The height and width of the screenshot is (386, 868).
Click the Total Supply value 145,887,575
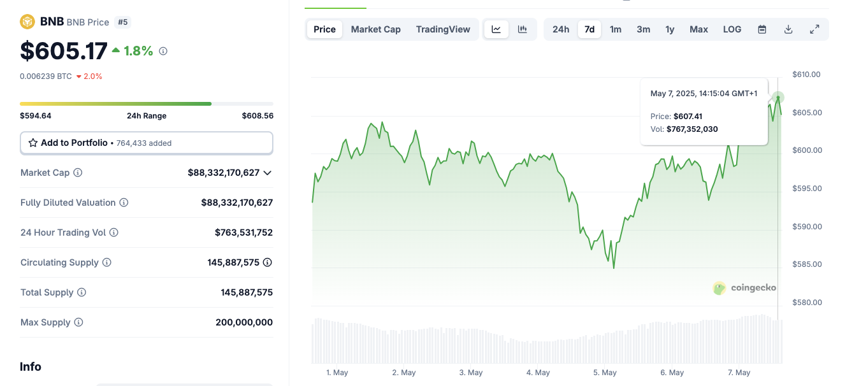click(x=247, y=292)
